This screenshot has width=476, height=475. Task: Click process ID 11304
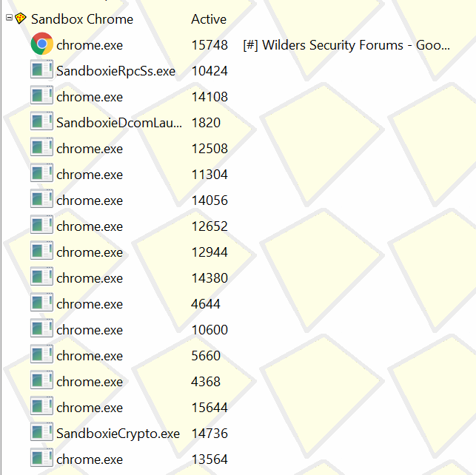pos(209,175)
